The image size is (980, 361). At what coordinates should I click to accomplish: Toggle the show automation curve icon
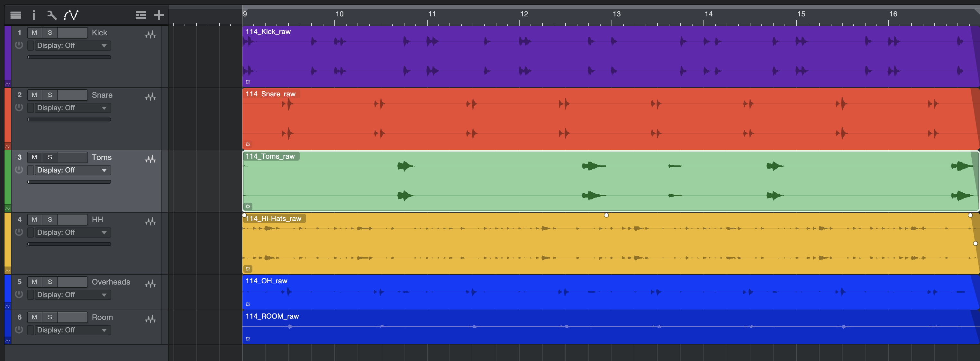(71, 15)
